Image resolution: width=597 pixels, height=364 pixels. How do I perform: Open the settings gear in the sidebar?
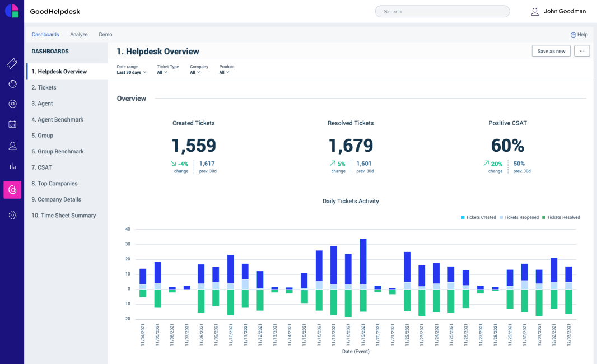(x=12, y=214)
